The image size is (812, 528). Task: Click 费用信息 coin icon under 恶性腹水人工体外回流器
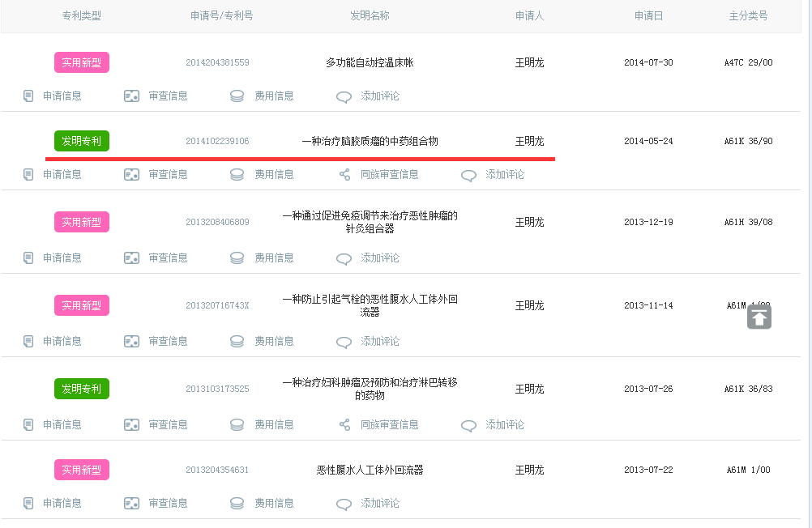(x=237, y=504)
